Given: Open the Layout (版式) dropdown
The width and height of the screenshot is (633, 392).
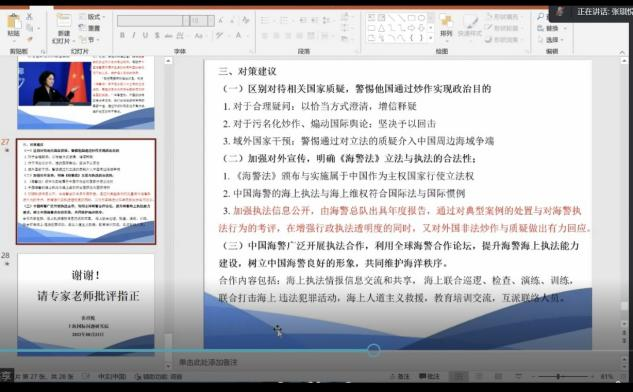Looking at the screenshot, I should click(x=92, y=17).
